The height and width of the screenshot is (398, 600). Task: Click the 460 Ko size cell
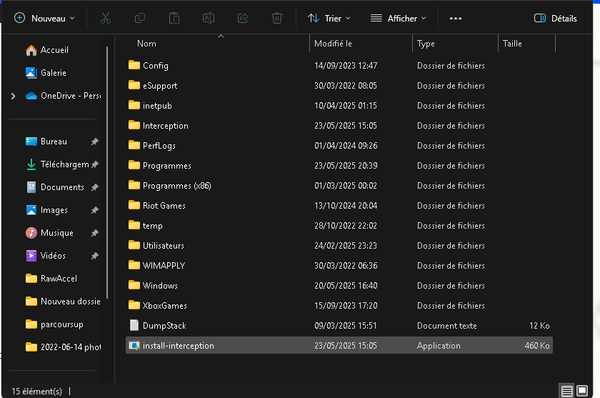(x=537, y=346)
